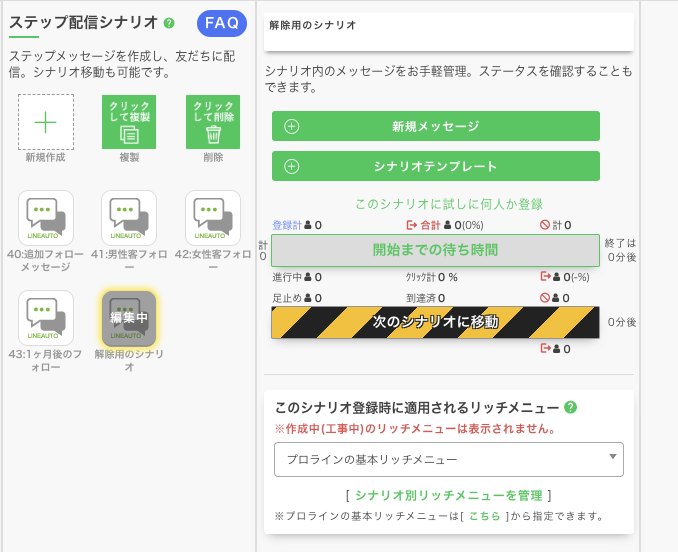Viewport: 678px width, 552px height.
Task: Open the FAQ button
Action: point(222,23)
